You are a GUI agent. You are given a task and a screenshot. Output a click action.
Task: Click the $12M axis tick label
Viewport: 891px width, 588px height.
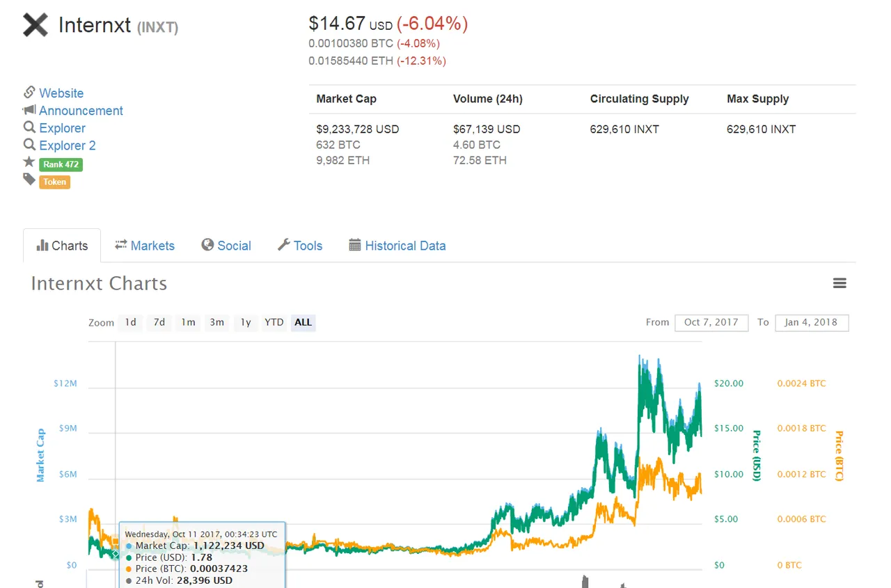pos(65,383)
